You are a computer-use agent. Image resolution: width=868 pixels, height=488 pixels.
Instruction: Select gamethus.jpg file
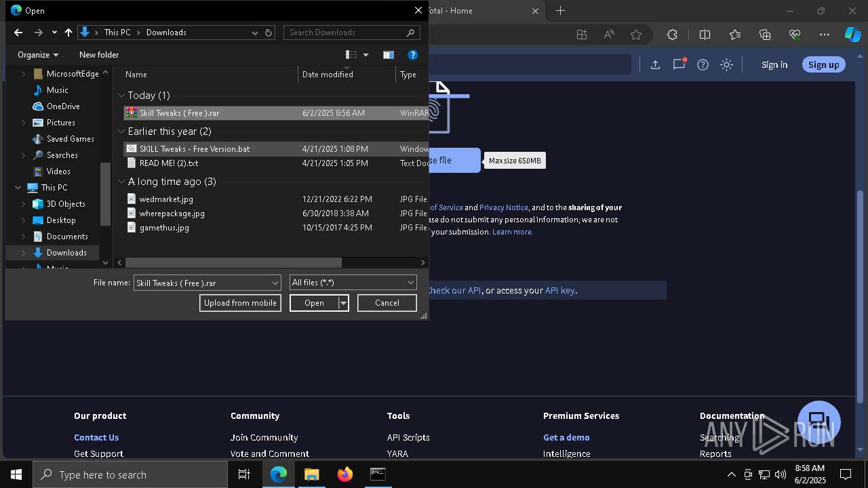276,228
